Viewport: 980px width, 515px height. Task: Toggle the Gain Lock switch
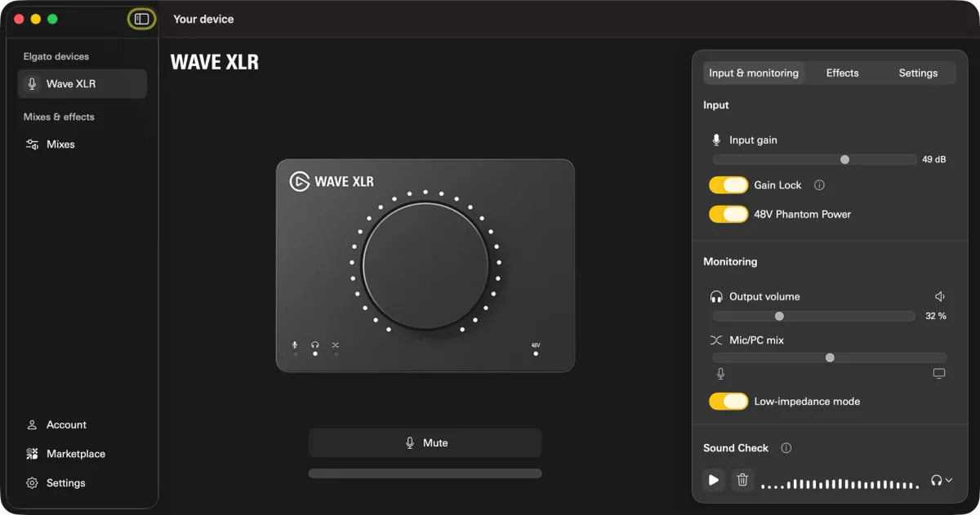click(728, 185)
